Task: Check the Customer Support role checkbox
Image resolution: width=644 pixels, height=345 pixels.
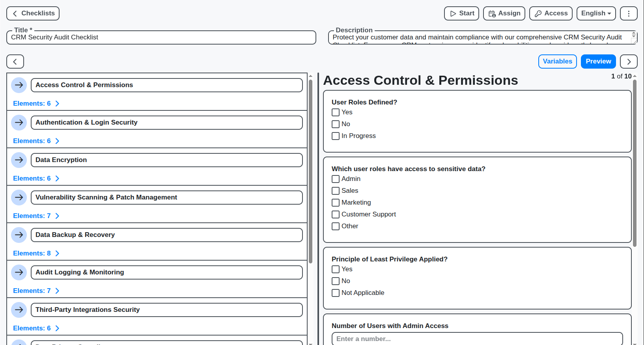Action: [x=336, y=214]
